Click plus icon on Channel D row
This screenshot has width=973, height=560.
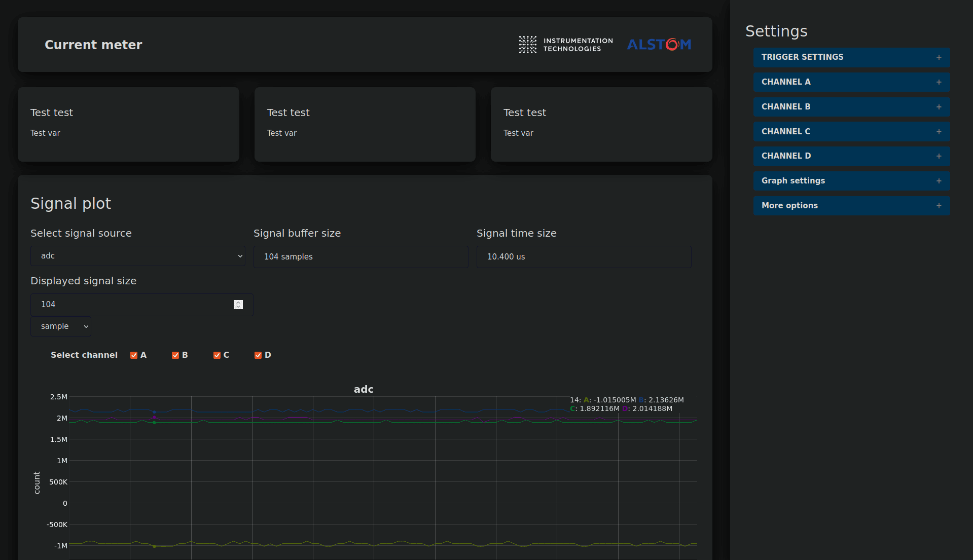[939, 156]
